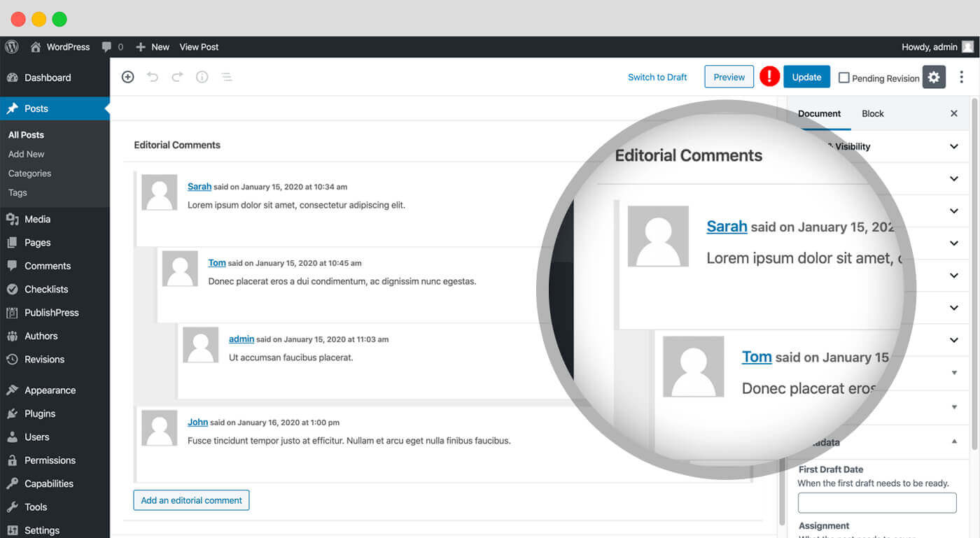The image size is (980, 538).
Task: Open the more options three-dot menu
Action: click(961, 77)
